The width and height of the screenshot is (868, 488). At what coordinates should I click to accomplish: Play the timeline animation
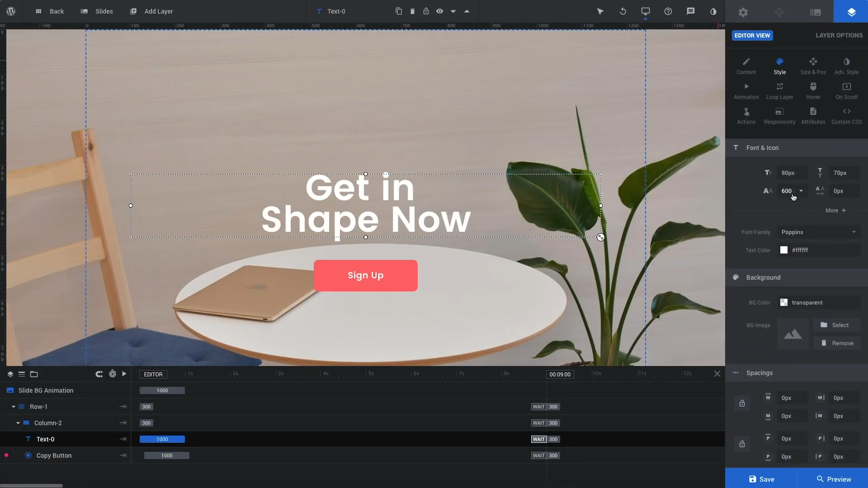coord(123,374)
